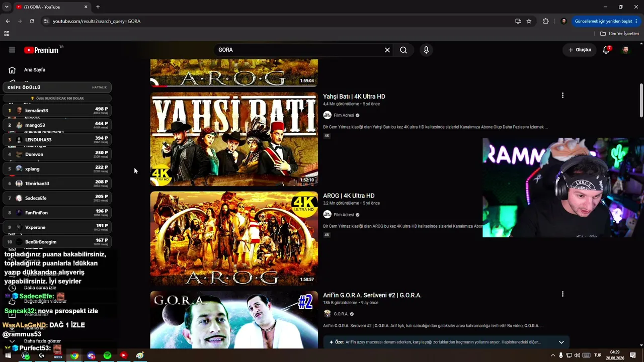The width and height of the screenshot is (644, 362).
Task: Open the Windows Start menu
Action: point(8,355)
